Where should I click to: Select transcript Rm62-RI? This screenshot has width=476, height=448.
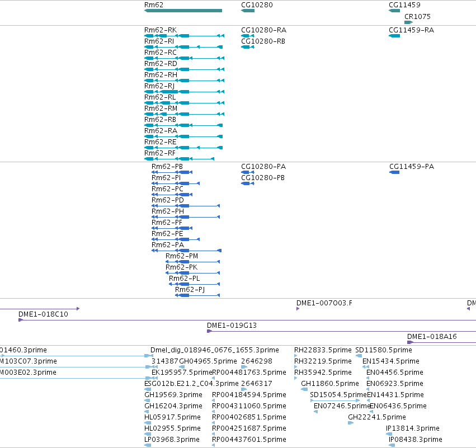(183, 47)
